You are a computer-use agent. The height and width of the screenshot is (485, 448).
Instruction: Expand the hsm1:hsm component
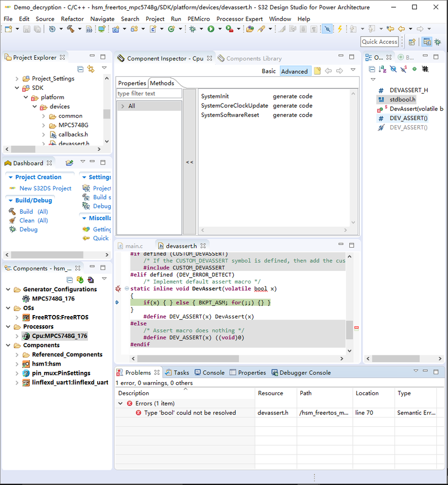(17, 364)
